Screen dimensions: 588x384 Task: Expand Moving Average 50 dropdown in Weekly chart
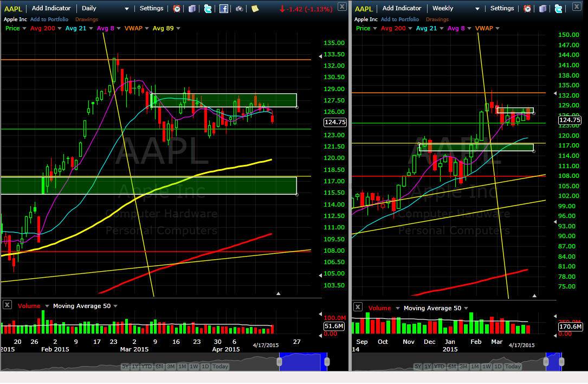click(466, 309)
